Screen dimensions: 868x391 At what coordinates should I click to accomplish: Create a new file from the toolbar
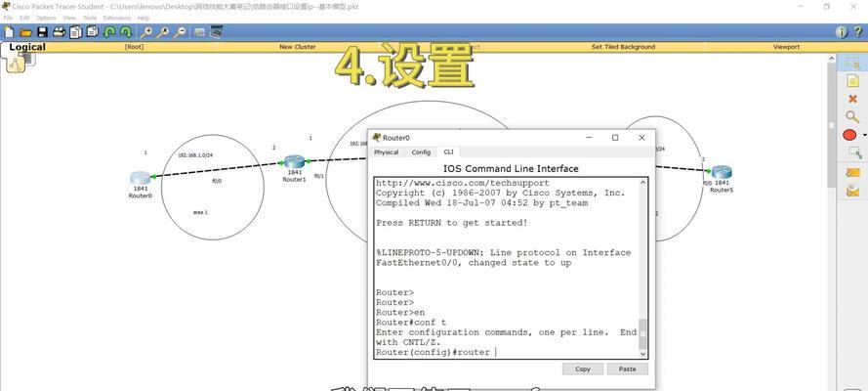(x=10, y=32)
